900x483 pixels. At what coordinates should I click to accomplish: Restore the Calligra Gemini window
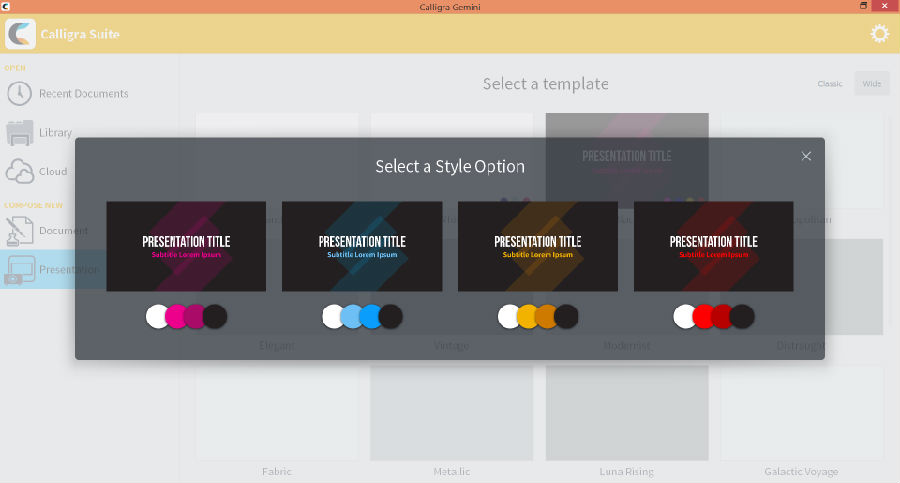(863, 6)
